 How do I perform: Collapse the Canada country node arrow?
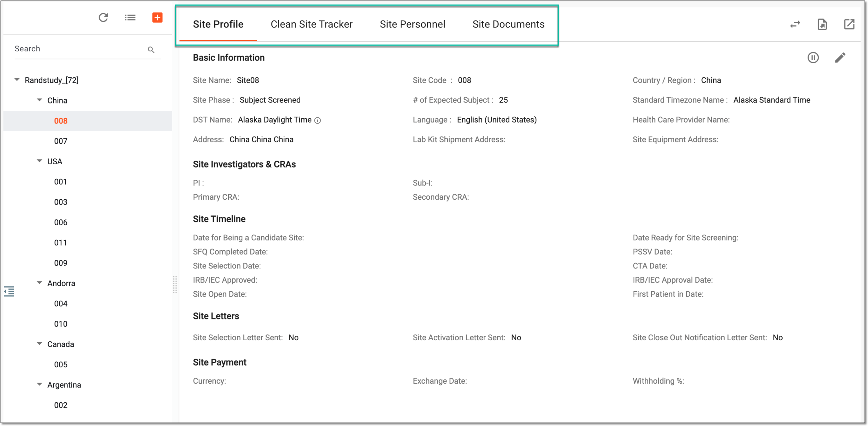(40, 344)
